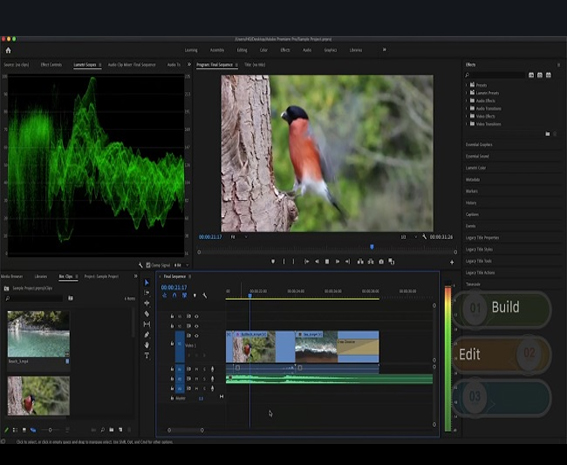The height and width of the screenshot is (465, 567).
Task: Open scope bit-depth dropdown
Action: tap(182, 265)
